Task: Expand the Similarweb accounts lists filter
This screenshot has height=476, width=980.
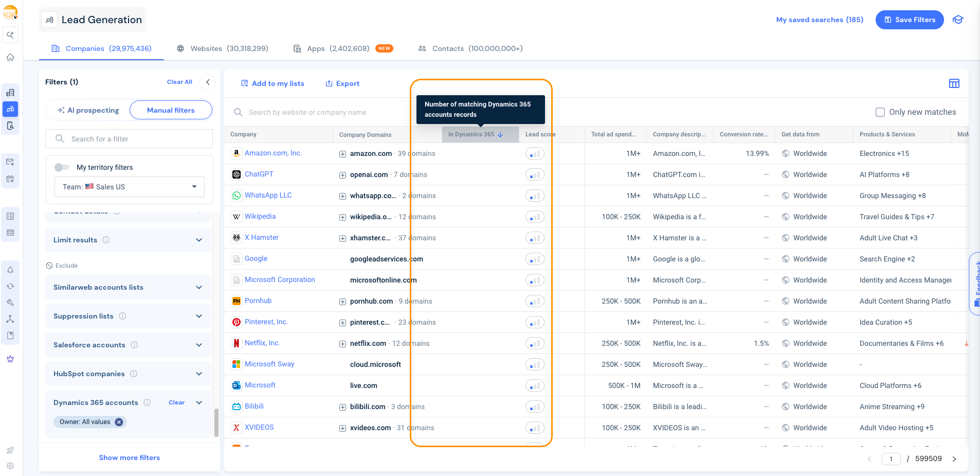Action: (199, 287)
